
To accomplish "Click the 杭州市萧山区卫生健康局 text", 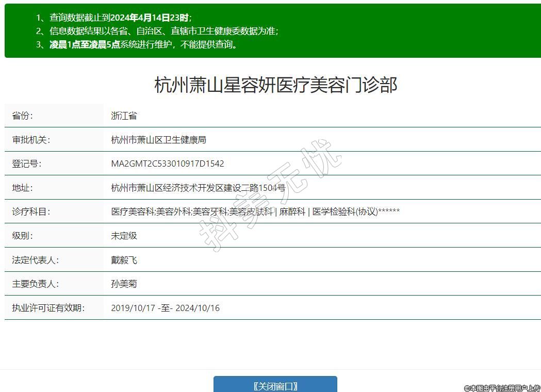I will click(x=158, y=140).
